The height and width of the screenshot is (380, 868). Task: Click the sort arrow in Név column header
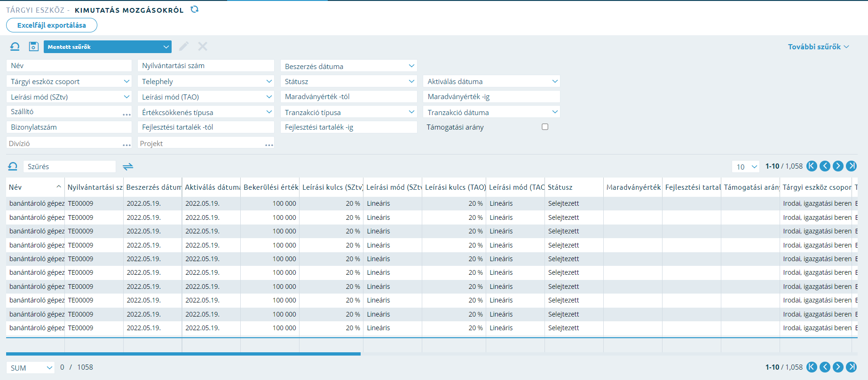click(x=59, y=187)
